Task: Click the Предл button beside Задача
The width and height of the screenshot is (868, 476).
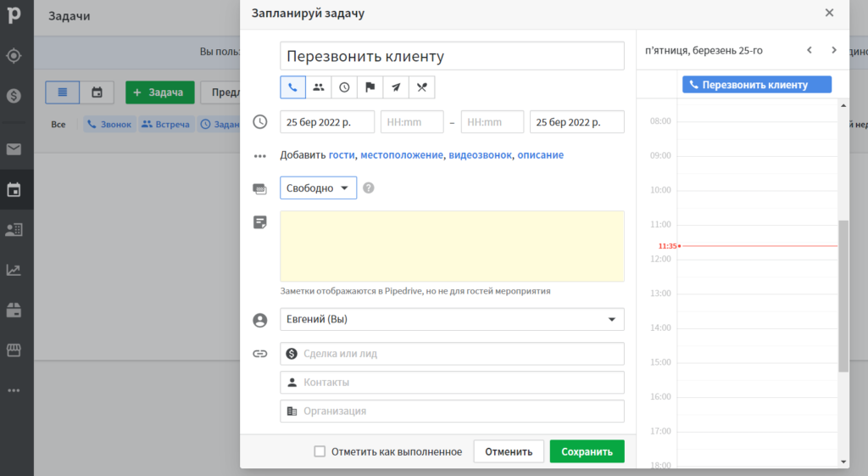Action: [x=220, y=92]
